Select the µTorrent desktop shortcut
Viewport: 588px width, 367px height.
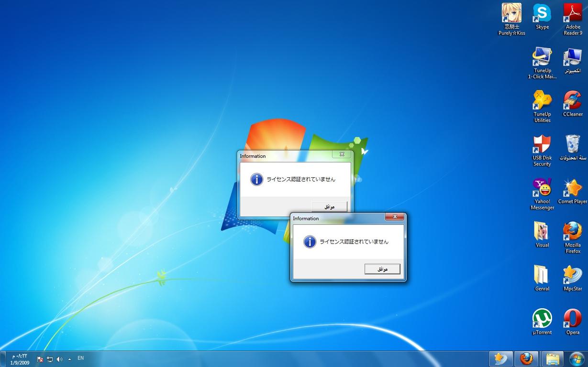click(x=542, y=319)
